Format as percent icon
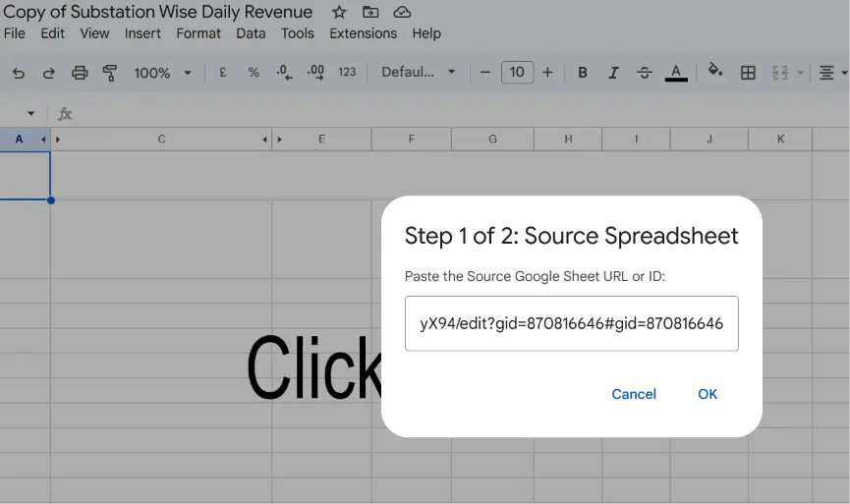Viewport: 850px width, 504px height. pyautogui.click(x=254, y=72)
